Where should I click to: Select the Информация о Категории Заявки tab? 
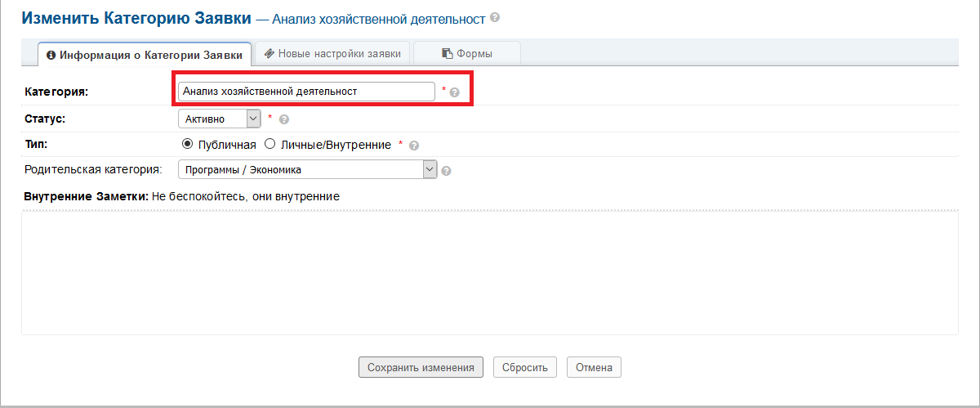145,55
